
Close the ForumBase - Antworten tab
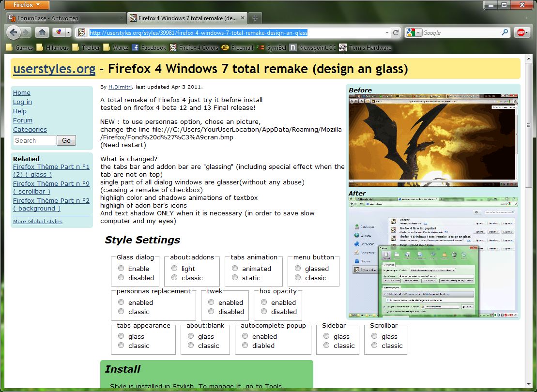121,18
